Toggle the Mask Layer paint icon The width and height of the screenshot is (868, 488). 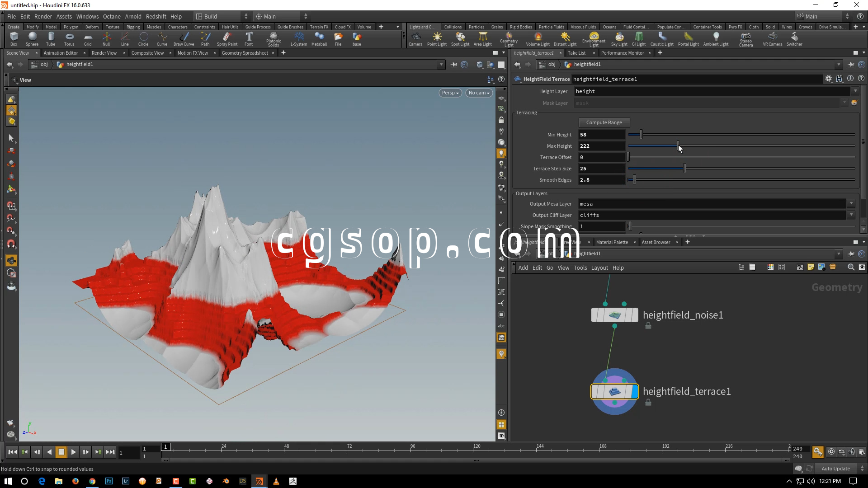click(x=854, y=103)
